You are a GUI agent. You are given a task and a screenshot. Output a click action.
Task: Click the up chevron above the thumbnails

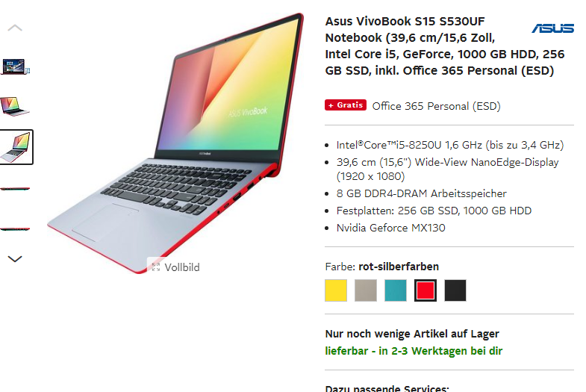click(x=15, y=28)
